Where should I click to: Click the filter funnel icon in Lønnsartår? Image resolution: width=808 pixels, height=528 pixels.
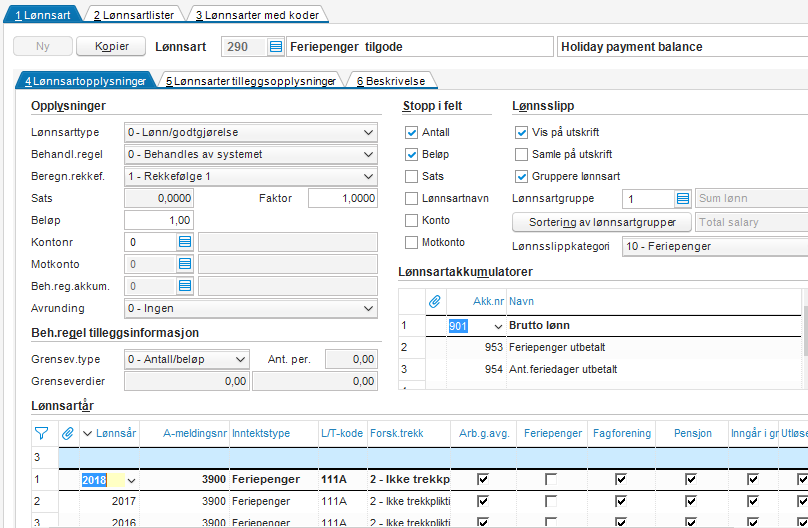(x=41, y=433)
